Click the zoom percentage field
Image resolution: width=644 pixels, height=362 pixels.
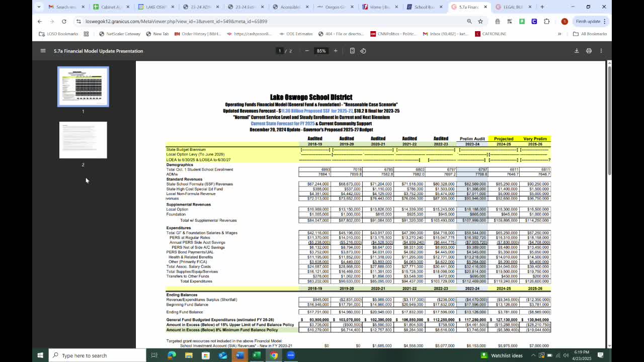pos(321,51)
